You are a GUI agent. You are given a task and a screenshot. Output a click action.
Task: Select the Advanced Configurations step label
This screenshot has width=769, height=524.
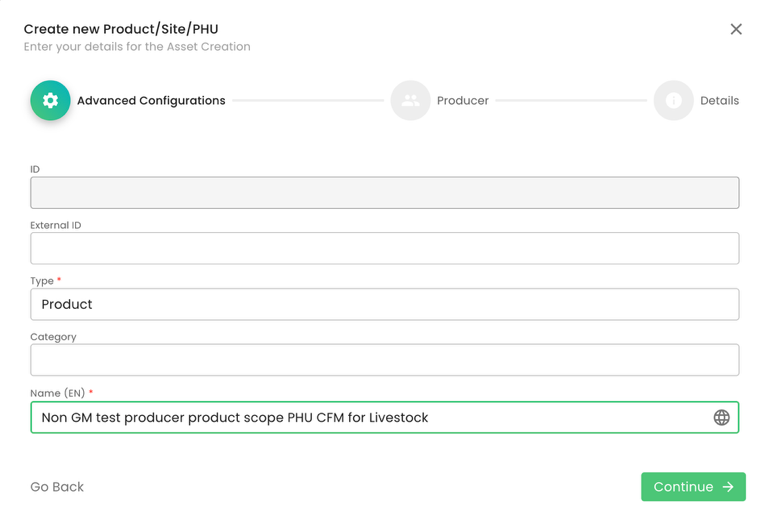tap(151, 101)
